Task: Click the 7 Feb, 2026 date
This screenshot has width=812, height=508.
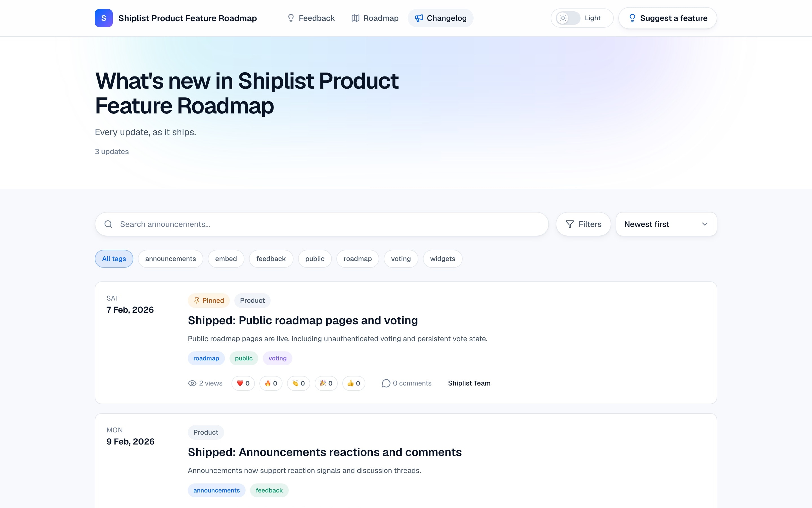Action: (x=130, y=310)
